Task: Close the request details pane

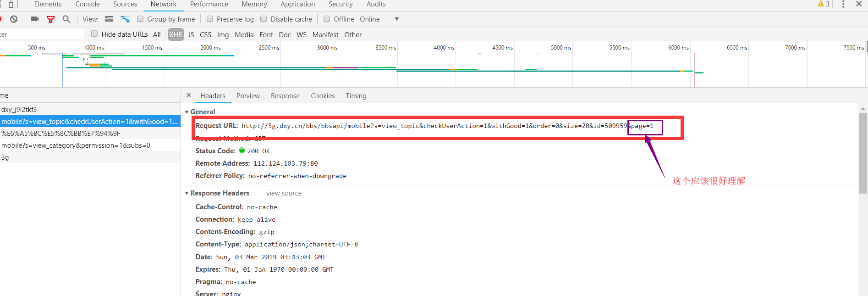Action: 189,95
